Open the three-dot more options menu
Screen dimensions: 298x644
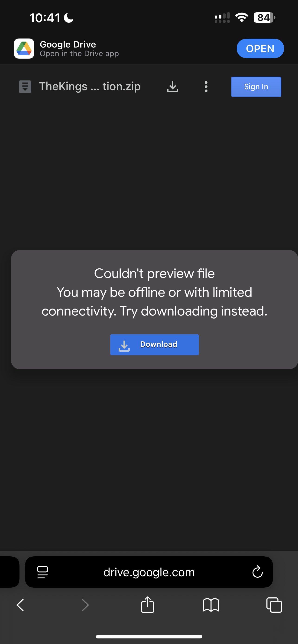click(x=206, y=87)
